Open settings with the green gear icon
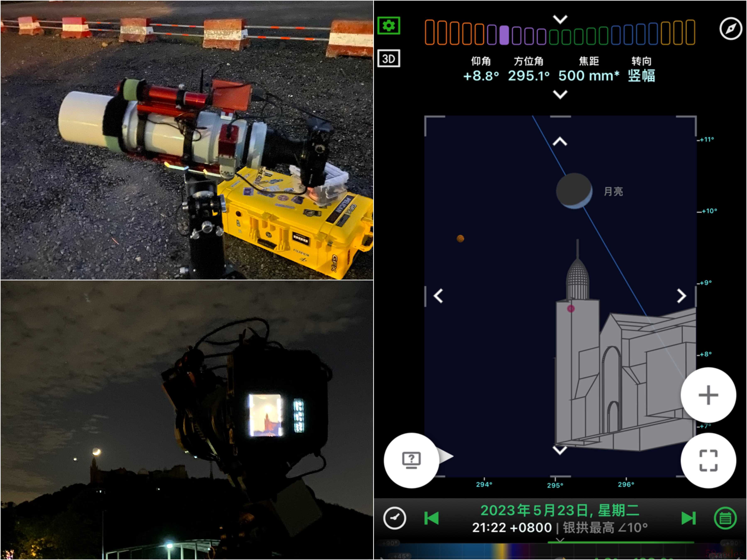This screenshot has width=747, height=560. click(388, 26)
